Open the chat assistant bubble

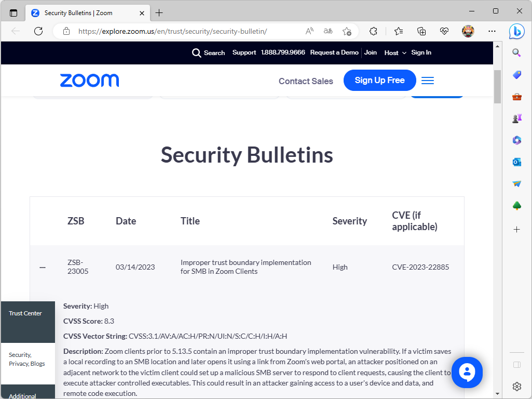(x=467, y=372)
